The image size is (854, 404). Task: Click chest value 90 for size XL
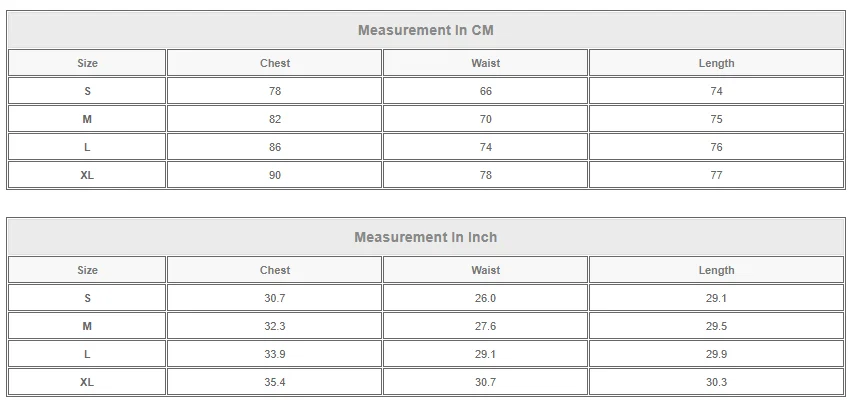[x=275, y=175]
